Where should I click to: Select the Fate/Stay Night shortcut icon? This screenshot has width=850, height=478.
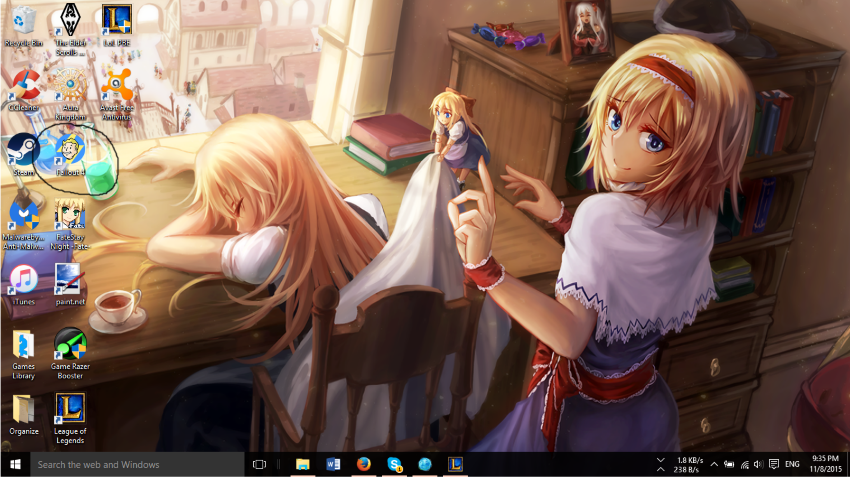tap(70, 224)
